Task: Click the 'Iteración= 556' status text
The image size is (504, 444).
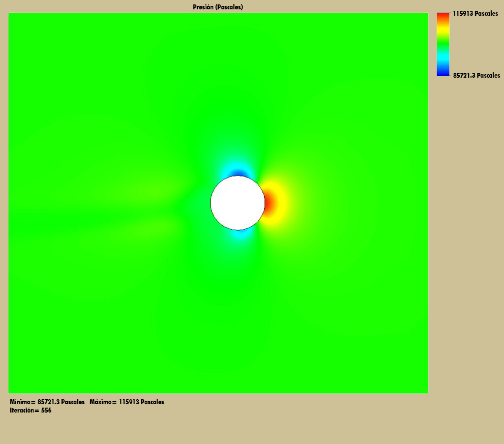Action: pyautogui.click(x=31, y=410)
